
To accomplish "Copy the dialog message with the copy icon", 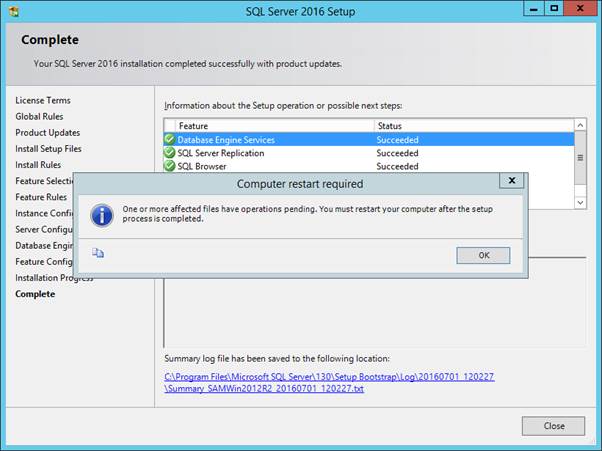I will point(98,253).
